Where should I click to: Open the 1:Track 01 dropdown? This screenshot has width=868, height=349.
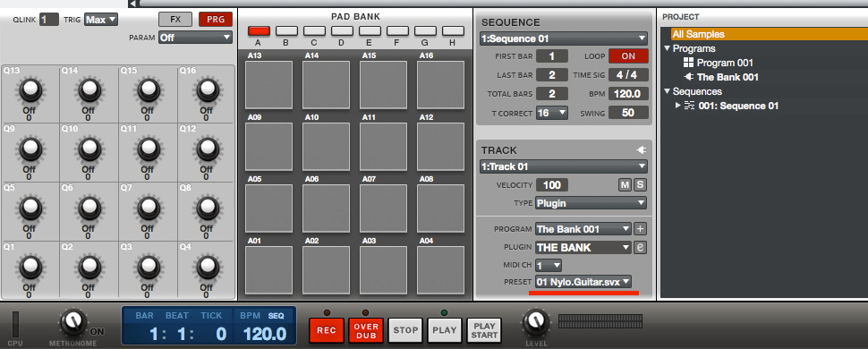point(563,166)
